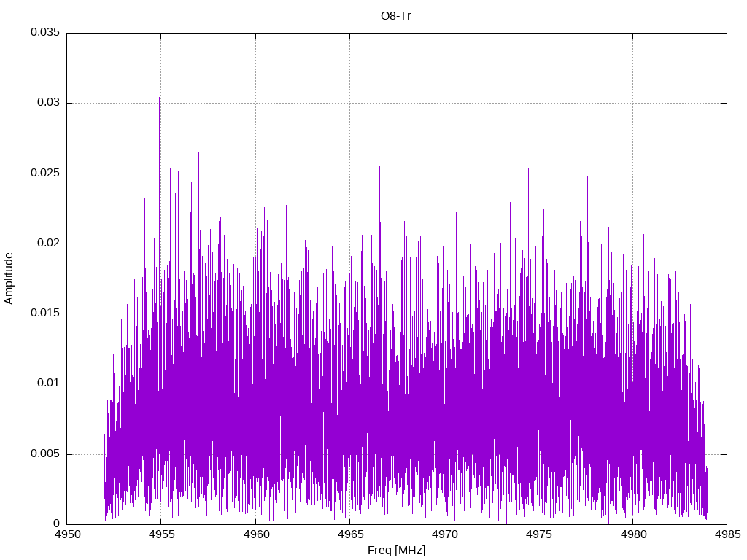Click y-axis tick label 0.005

(x=45, y=454)
